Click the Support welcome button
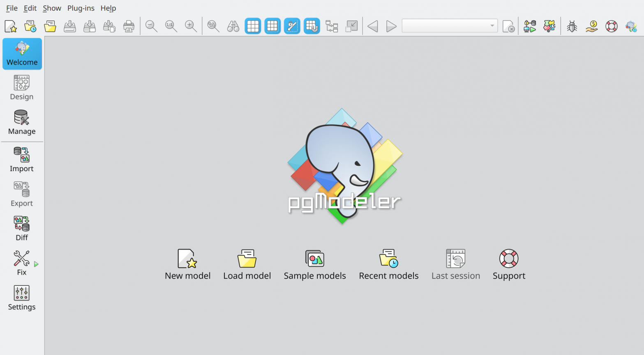The image size is (644, 355). (x=509, y=265)
